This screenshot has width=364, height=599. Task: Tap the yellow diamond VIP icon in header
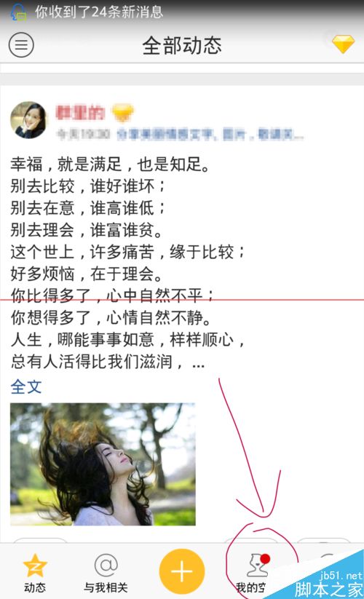343,44
